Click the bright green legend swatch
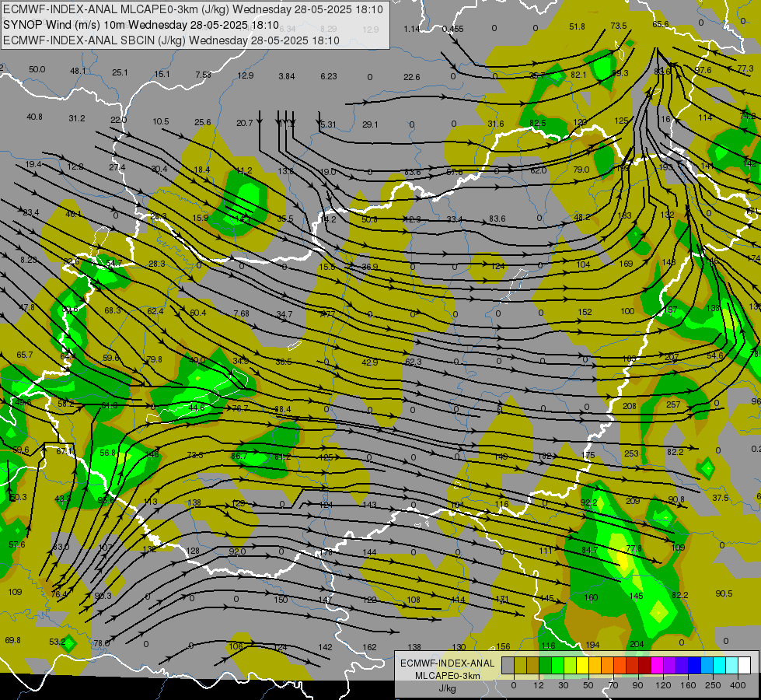 click(557, 665)
